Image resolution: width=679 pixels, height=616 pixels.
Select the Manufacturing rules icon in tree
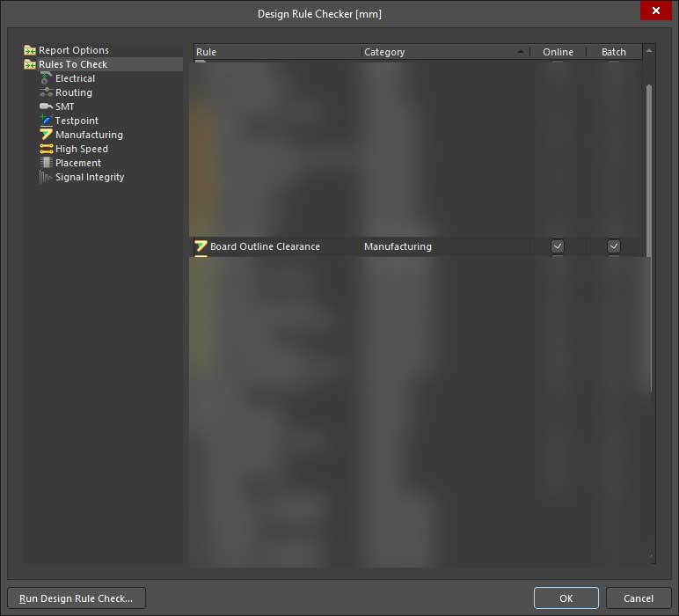(x=47, y=135)
